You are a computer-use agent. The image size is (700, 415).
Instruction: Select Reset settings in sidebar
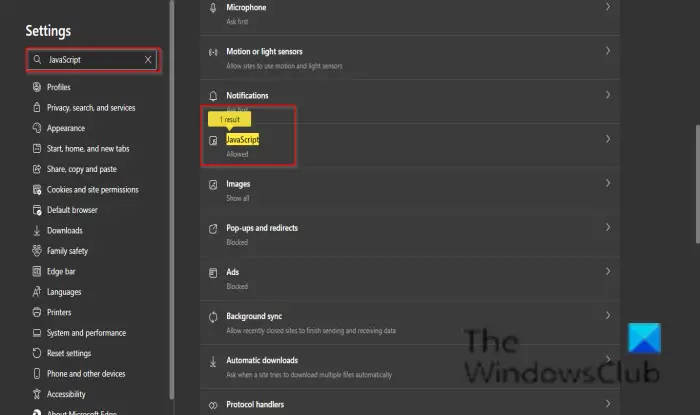coord(69,353)
